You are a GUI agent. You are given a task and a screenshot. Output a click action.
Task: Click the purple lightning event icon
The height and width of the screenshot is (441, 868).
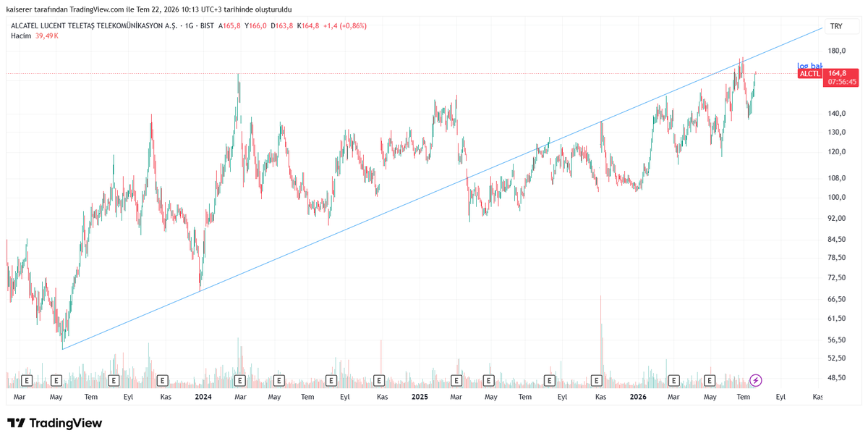click(755, 379)
